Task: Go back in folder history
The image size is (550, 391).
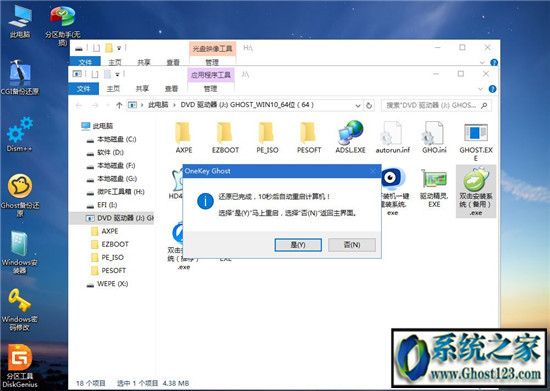Action: click(79, 105)
